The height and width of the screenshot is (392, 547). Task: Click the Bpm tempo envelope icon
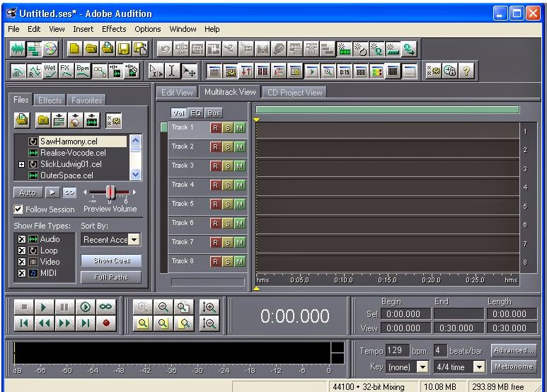(x=83, y=71)
